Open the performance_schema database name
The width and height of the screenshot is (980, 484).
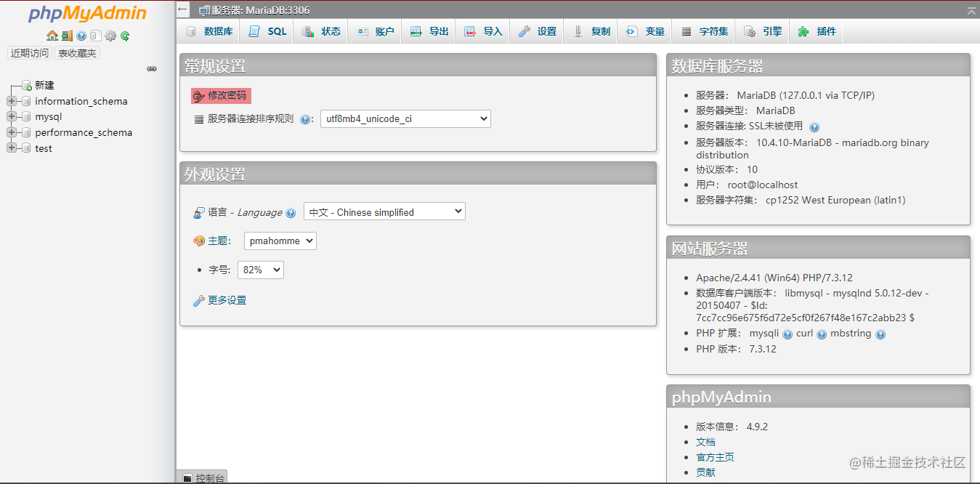point(84,133)
